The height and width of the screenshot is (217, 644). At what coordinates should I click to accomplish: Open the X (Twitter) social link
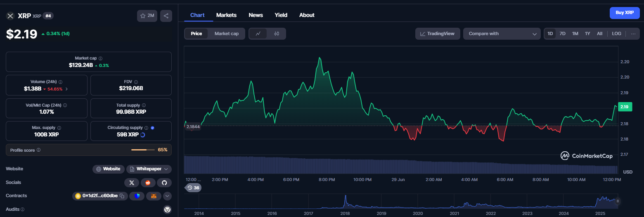(x=132, y=182)
